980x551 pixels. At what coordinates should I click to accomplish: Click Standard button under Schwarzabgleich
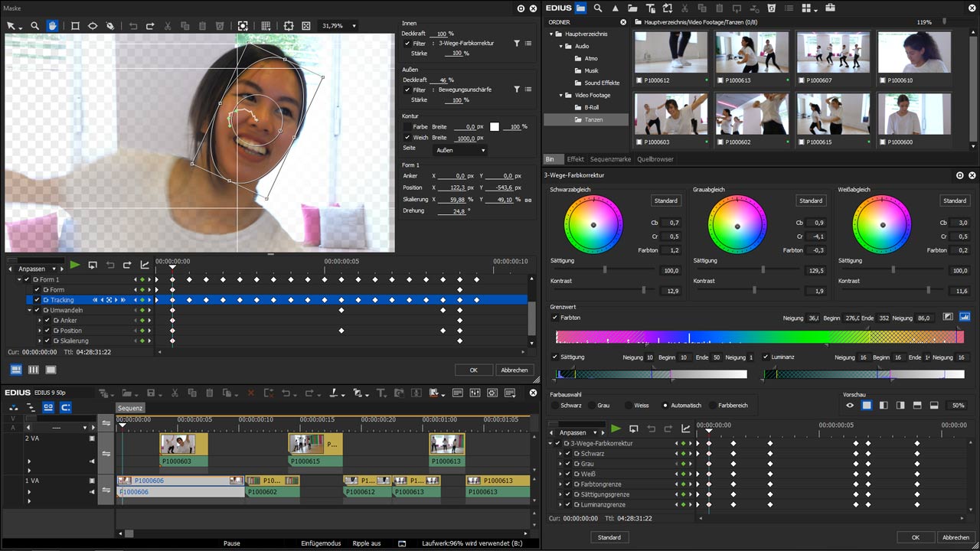click(665, 201)
